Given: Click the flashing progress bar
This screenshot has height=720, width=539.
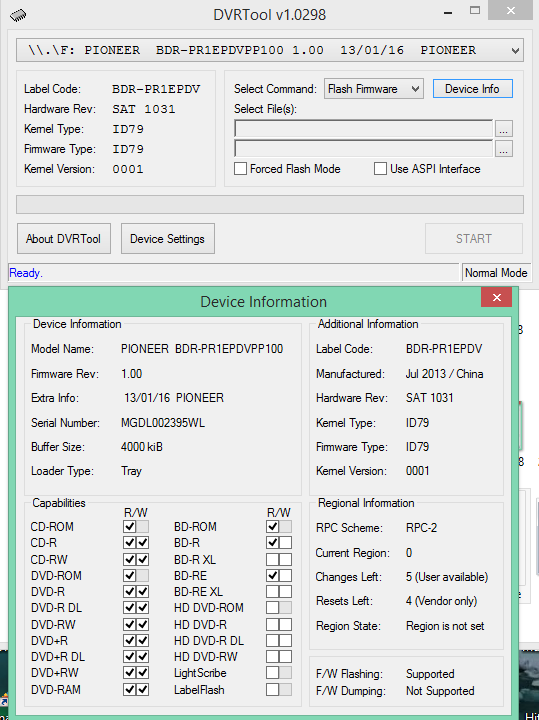Looking at the screenshot, I should tap(270, 204).
